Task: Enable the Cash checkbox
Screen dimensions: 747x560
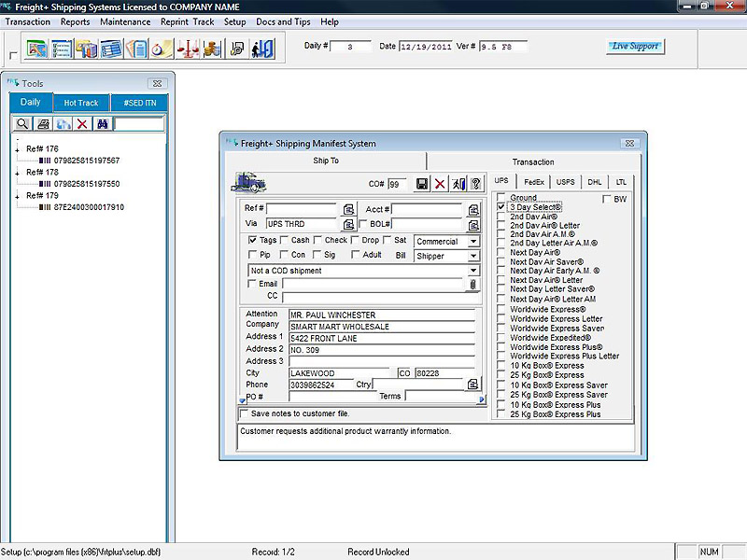Action: click(x=284, y=240)
